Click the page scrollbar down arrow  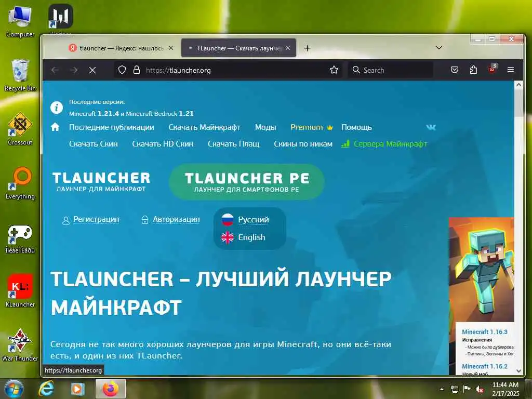pyautogui.click(x=518, y=371)
